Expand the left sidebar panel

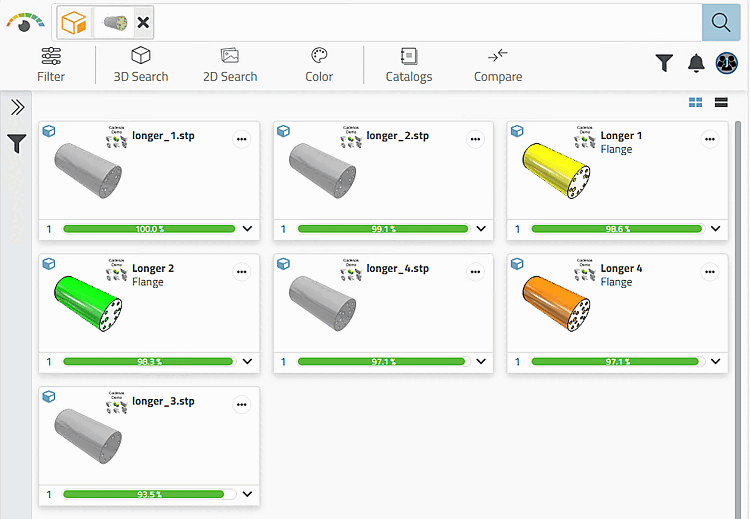point(17,108)
